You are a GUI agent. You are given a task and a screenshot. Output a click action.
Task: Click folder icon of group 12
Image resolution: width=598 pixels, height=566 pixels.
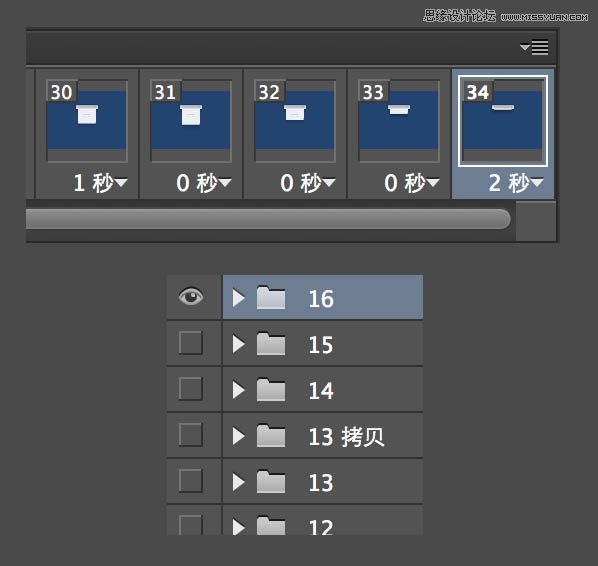point(271,526)
